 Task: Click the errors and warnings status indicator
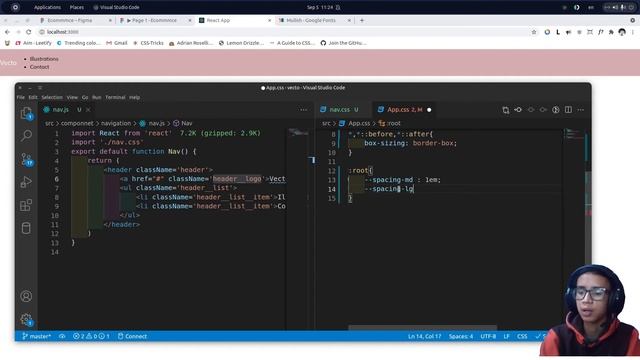91,336
